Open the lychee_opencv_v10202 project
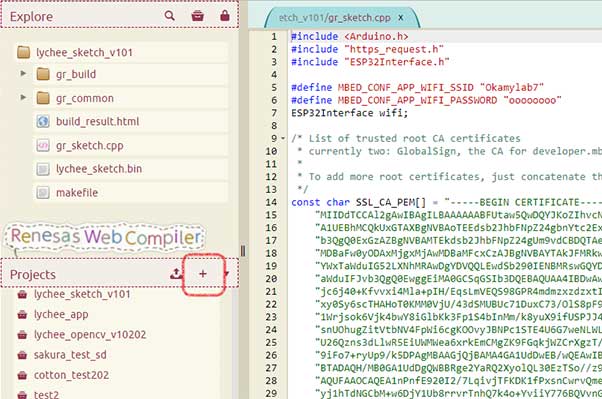This screenshot has width=602, height=399. [x=90, y=334]
